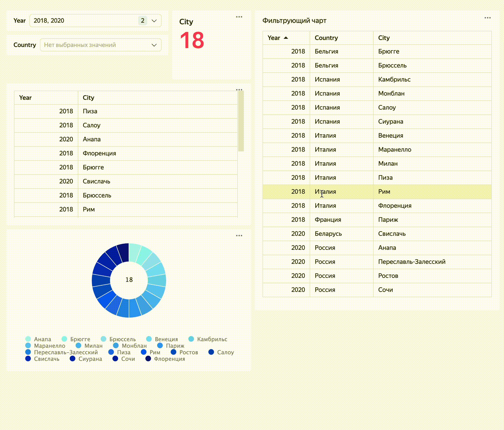
Task: Click the Country column header in filter chart
Action: point(326,38)
